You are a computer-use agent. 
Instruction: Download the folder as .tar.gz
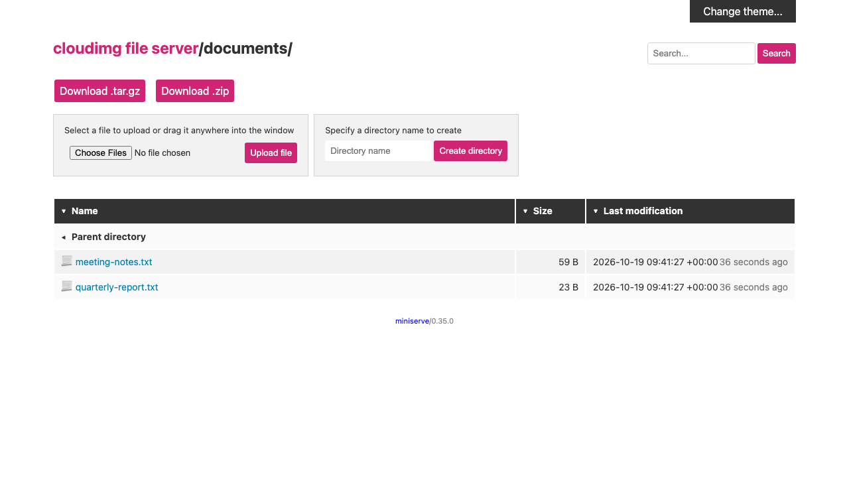click(99, 91)
